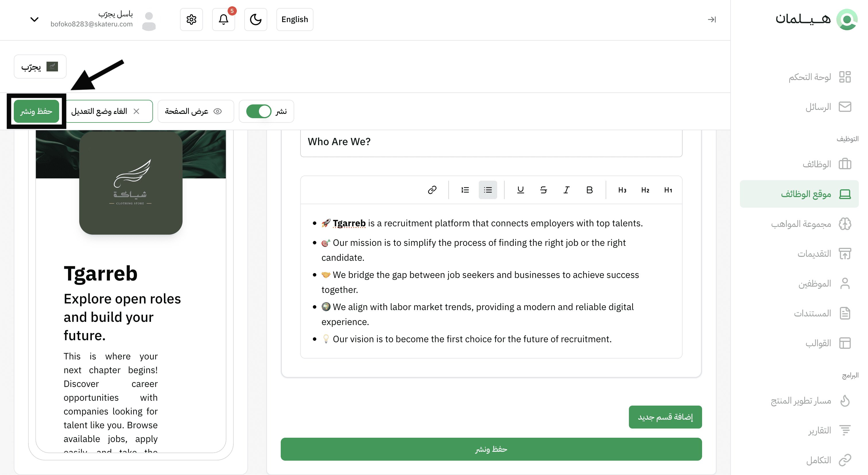Toggle the bullet list button
The width and height of the screenshot is (868, 475).
click(488, 190)
